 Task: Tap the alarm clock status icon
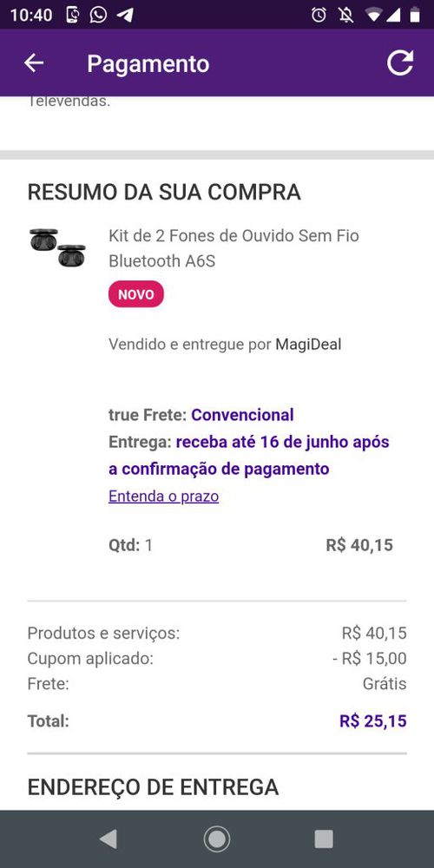(x=319, y=15)
